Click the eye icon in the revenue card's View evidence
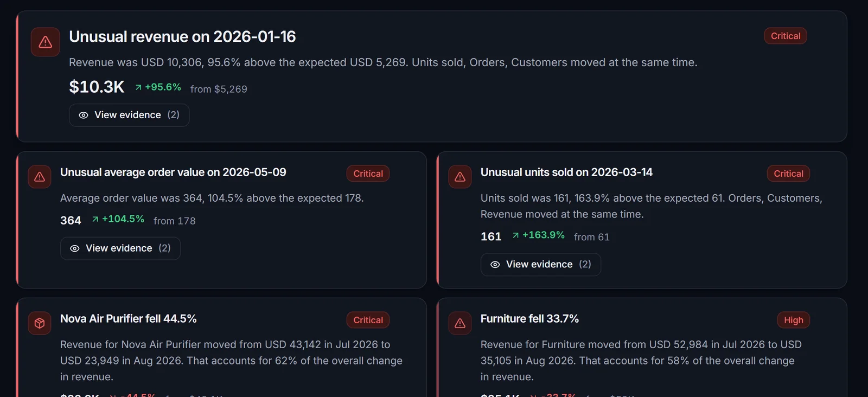Viewport: 868px width, 397px height. pos(84,115)
